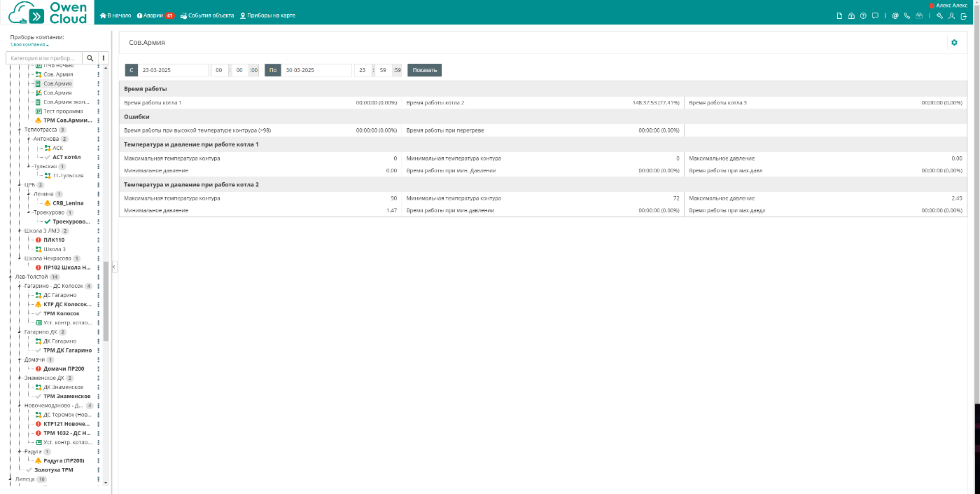Screen dimensions: 980x494
Task: Go to 'Приборы на карте' menu item
Action: [267, 15]
